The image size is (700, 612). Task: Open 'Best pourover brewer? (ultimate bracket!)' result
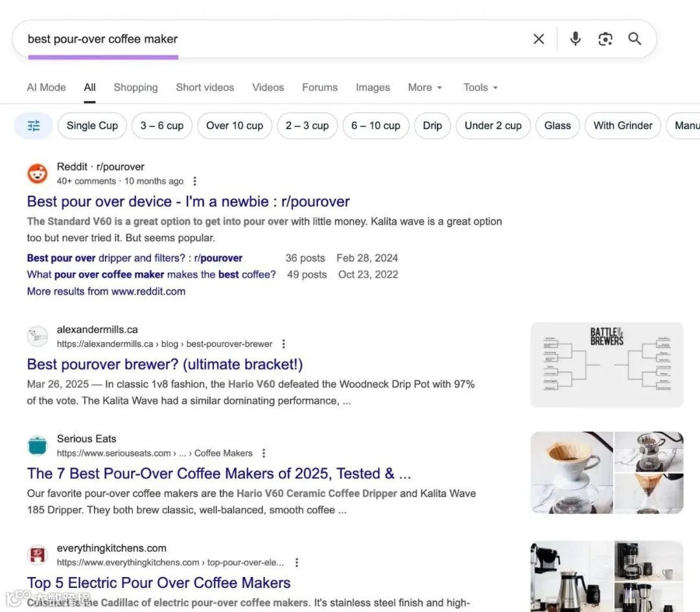165,365
